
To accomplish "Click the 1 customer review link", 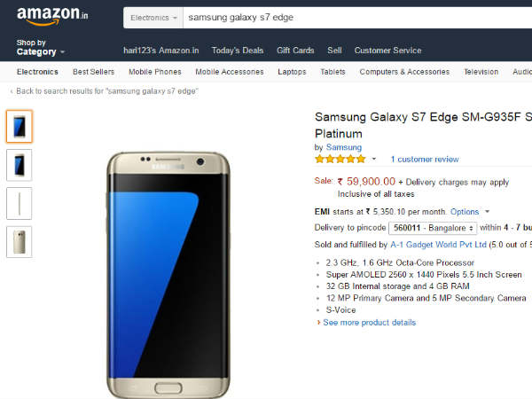I will [424, 160].
